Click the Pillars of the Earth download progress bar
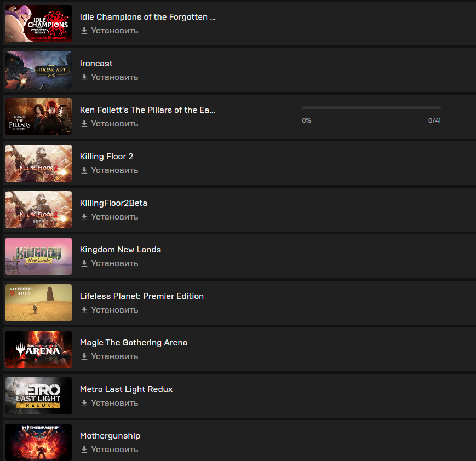476x461 pixels. coord(371,107)
